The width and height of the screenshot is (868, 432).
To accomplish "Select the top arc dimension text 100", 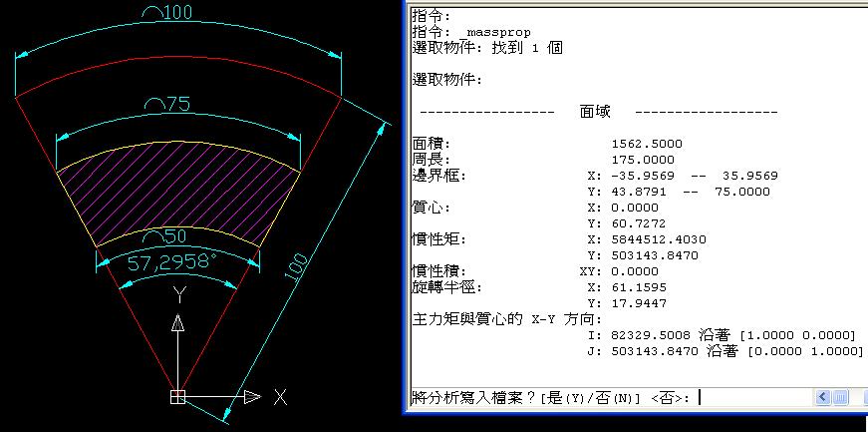I will click(x=166, y=12).
